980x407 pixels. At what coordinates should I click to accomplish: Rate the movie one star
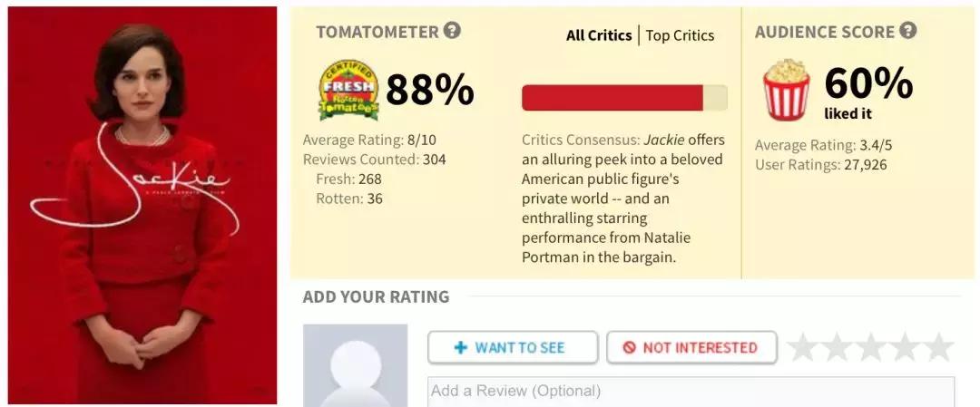[803, 347]
